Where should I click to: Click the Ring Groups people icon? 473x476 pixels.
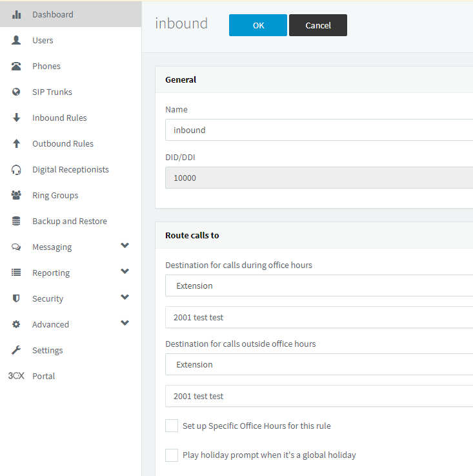click(16, 195)
